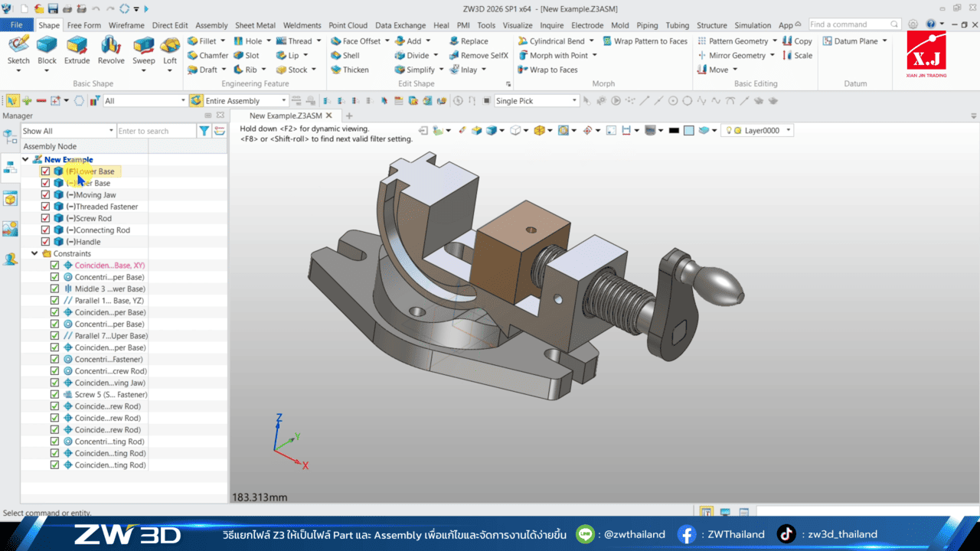Select the Replace tool
The image size is (980, 551).
coord(473,41)
